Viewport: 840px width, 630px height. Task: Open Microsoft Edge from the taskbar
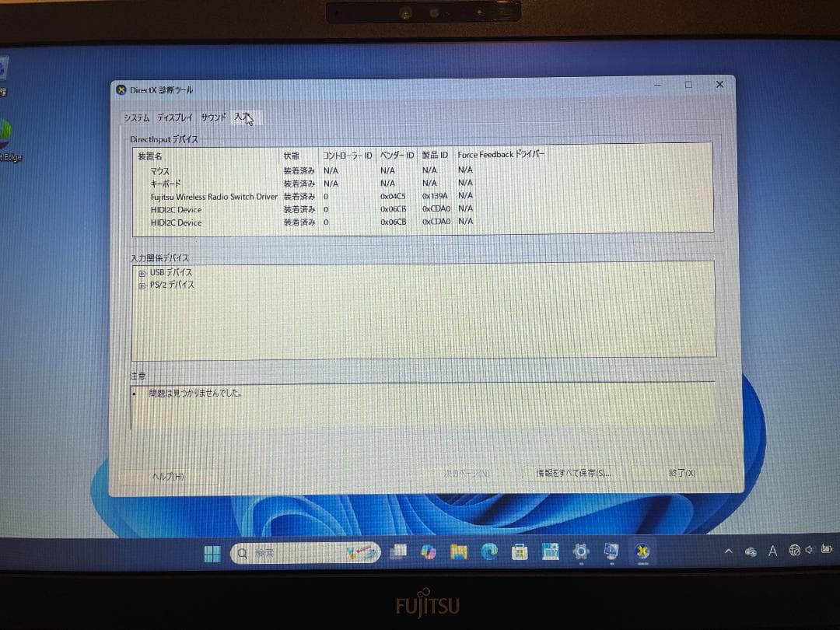tap(488, 552)
